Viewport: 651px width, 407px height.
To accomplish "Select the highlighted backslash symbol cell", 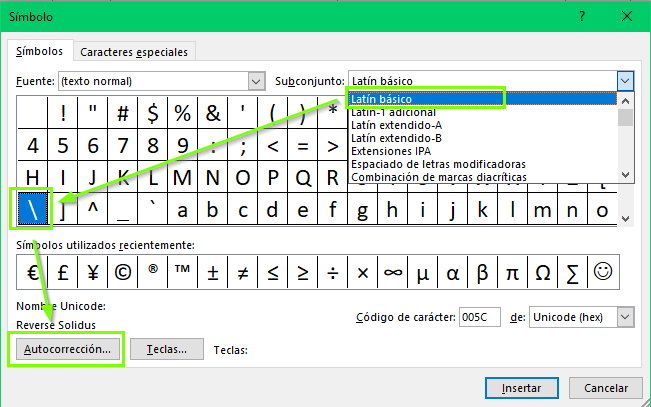I will click(33, 208).
